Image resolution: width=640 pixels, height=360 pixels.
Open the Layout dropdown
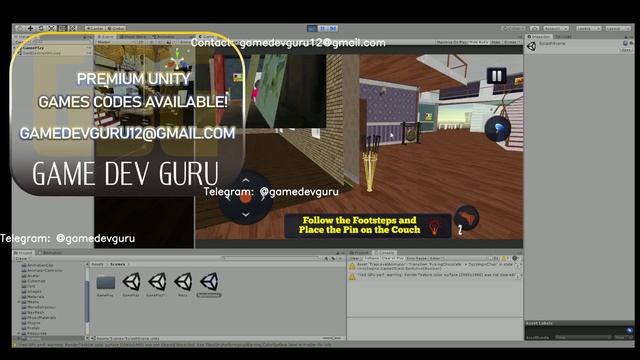pyautogui.click(x=618, y=28)
